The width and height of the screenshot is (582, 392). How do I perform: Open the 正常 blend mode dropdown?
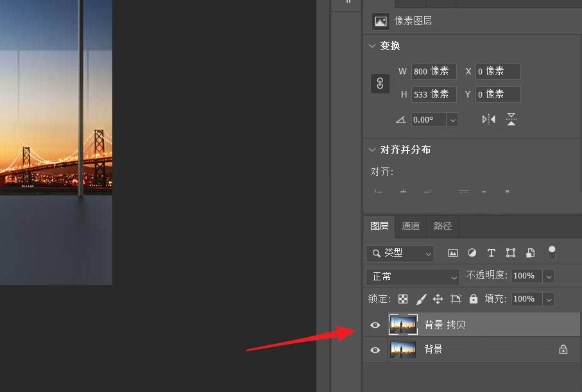tap(413, 277)
